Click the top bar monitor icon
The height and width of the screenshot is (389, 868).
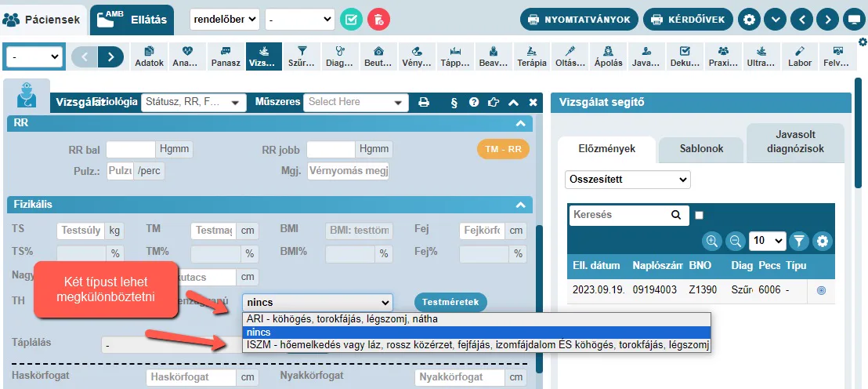854,20
